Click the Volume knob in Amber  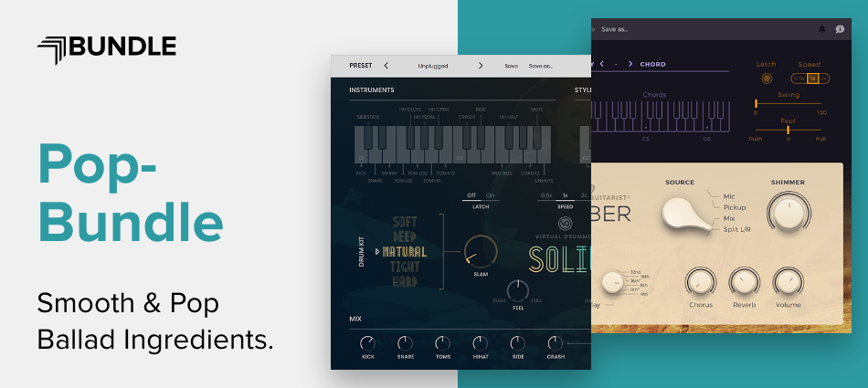pyautogui.click(x=788, y=281)
